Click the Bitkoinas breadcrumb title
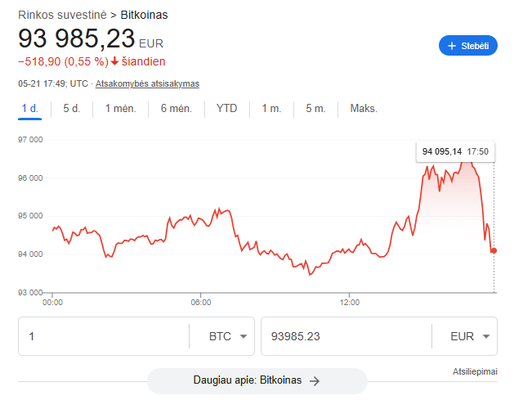The width and height of the screenshot is (532, 400). pyautogui.click(x=144, y=15)
